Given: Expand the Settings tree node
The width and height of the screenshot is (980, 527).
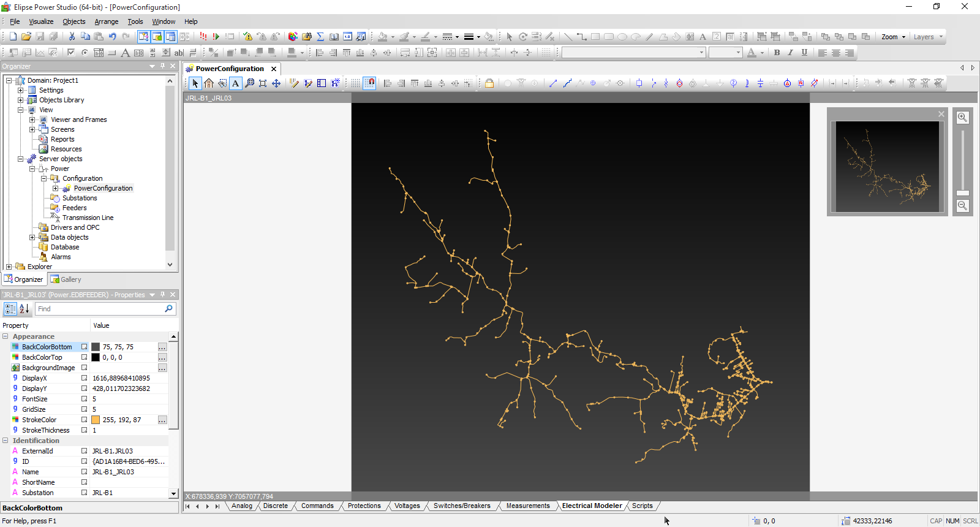Looking at the screenshot, I should [20, 90].
